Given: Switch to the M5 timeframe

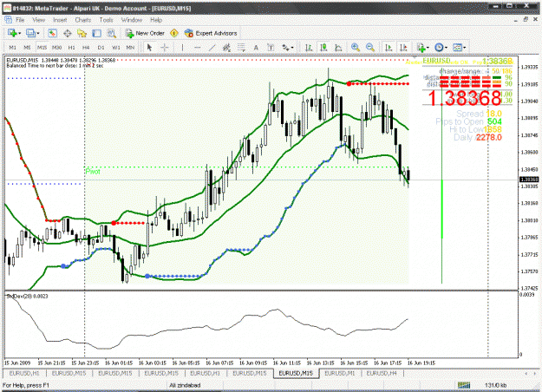Looking at the screenshot, I should tap(27, 48).
